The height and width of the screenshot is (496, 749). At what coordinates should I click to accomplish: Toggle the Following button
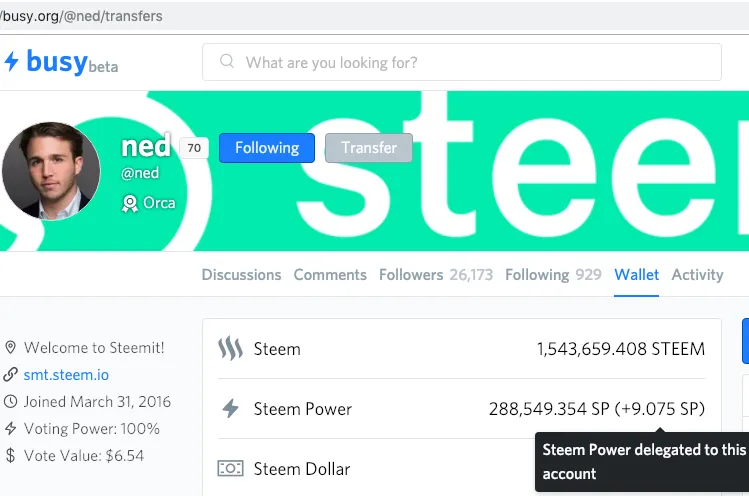(267, 148)
